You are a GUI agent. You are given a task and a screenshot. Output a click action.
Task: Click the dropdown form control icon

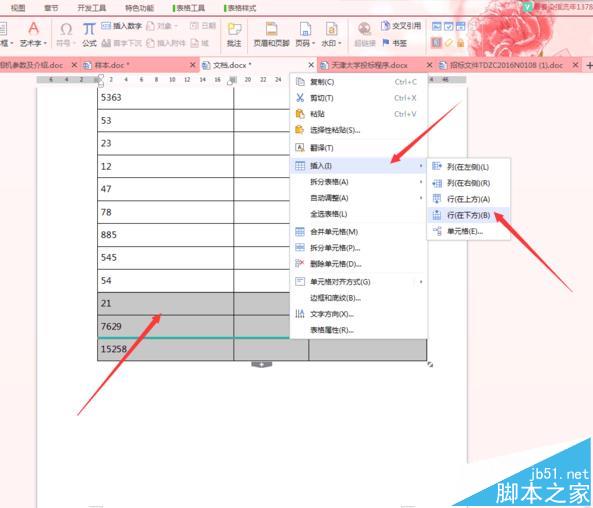[460, 26]
